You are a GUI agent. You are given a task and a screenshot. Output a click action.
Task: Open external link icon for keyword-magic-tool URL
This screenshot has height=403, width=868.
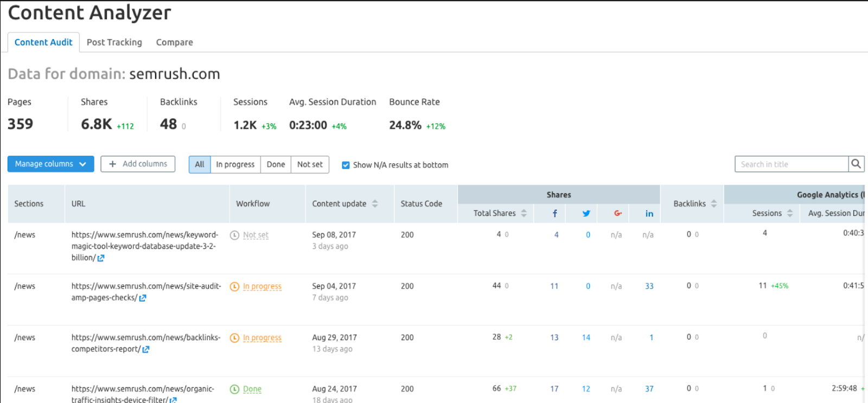tap(101, 258)
